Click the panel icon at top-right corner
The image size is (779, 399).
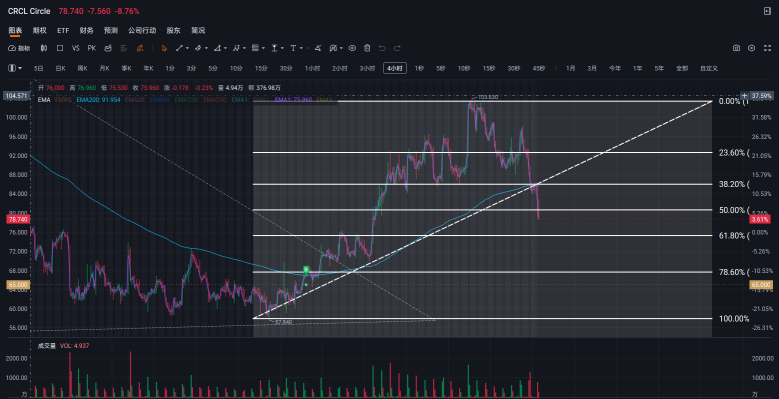767,11
